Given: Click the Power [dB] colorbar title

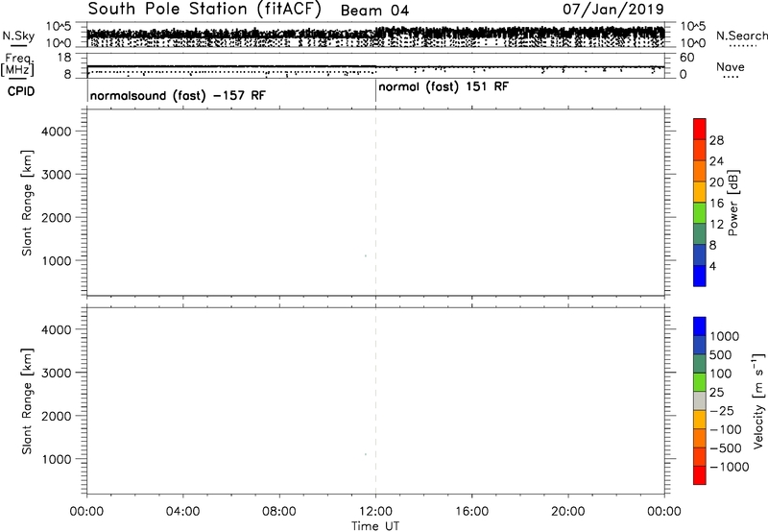Looking at the screenshot, I should [733, 203].
